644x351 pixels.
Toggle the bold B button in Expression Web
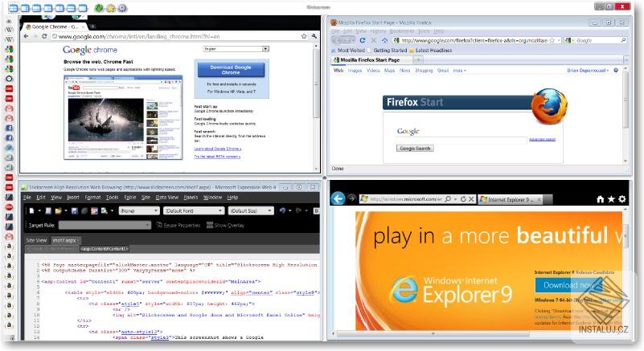click(x=316, y=210)
